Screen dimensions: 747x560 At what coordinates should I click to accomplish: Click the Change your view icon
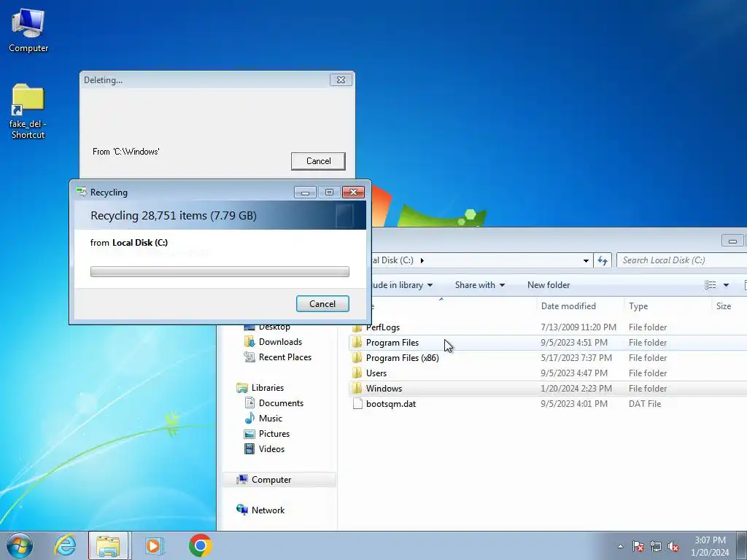(x=711, y=285)
